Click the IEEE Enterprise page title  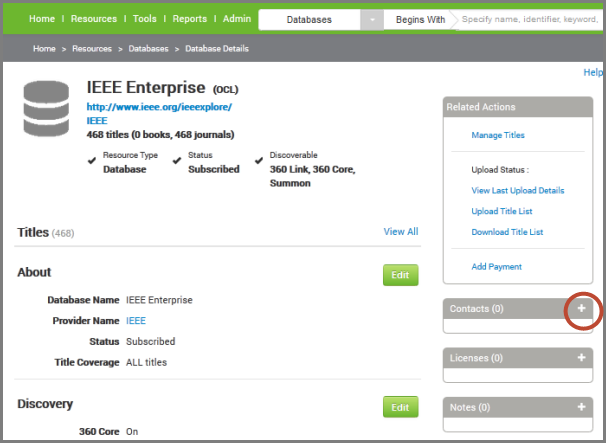(146, 87)
